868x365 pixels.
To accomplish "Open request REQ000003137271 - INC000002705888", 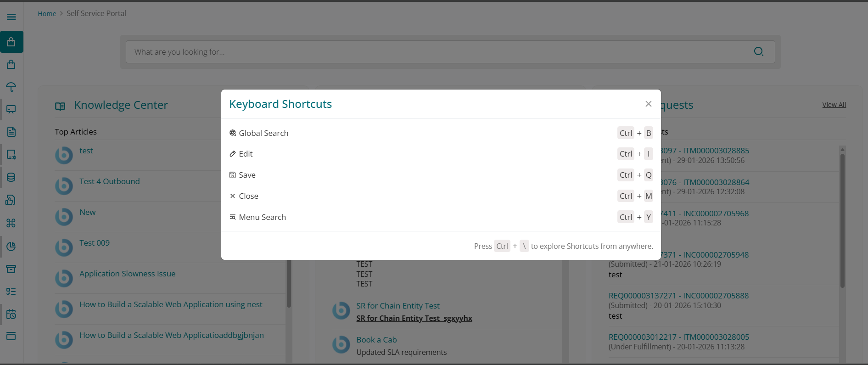I will point(678,296).
